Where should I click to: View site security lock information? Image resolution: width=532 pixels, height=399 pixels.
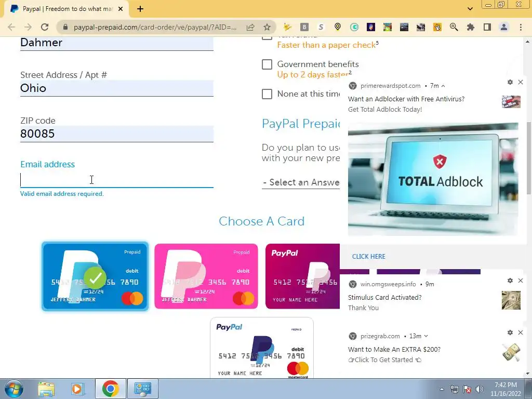click(65, 27)
